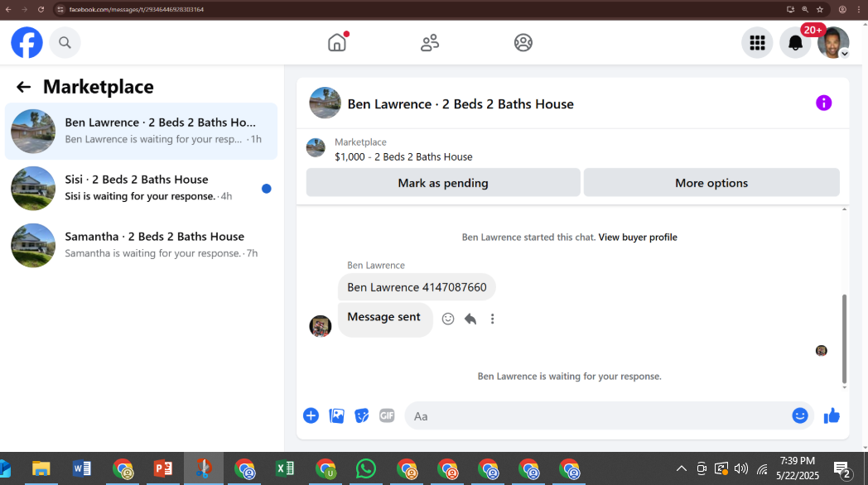
Task: Attach a photo with the image icon
Action: click(336, 415)
